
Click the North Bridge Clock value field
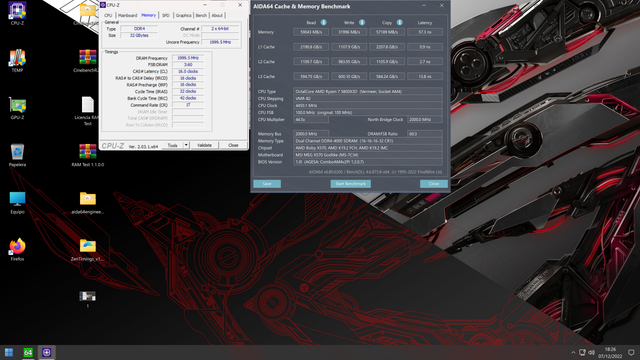pos(425,120)
